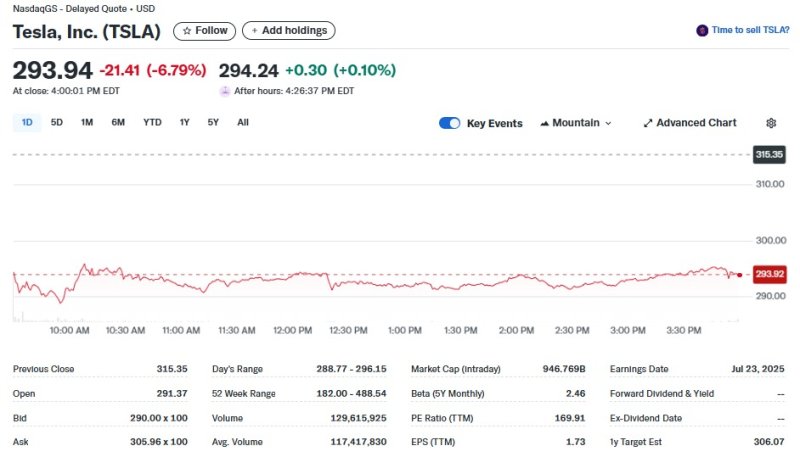Expand the Mountain dropdown chevron
Screen dimensions: 800x457
[x=608, y=123]
